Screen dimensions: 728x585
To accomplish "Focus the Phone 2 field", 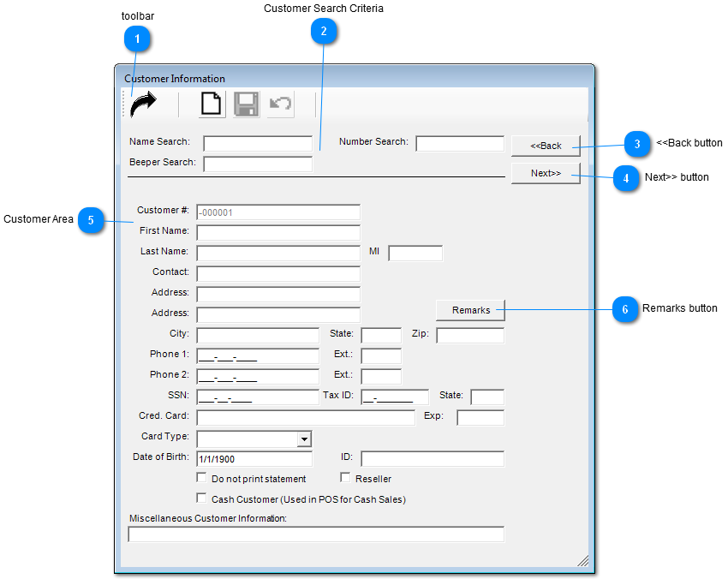I will click(x=258, y=376).
